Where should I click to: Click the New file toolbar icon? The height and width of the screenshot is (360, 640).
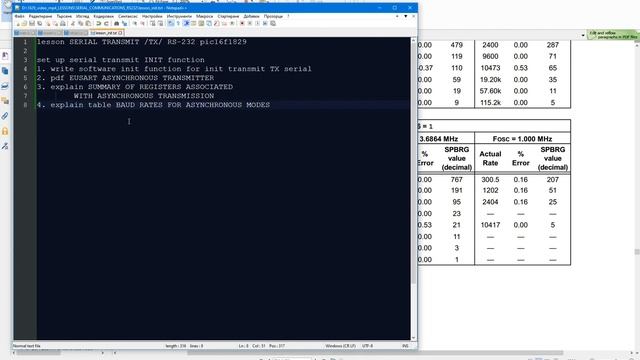[18, 24]
